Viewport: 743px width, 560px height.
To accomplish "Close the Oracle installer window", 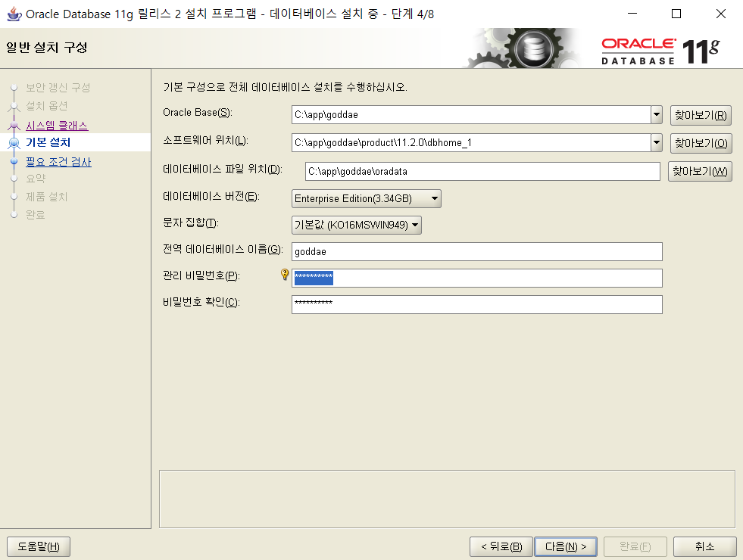I will coord(721,14).
